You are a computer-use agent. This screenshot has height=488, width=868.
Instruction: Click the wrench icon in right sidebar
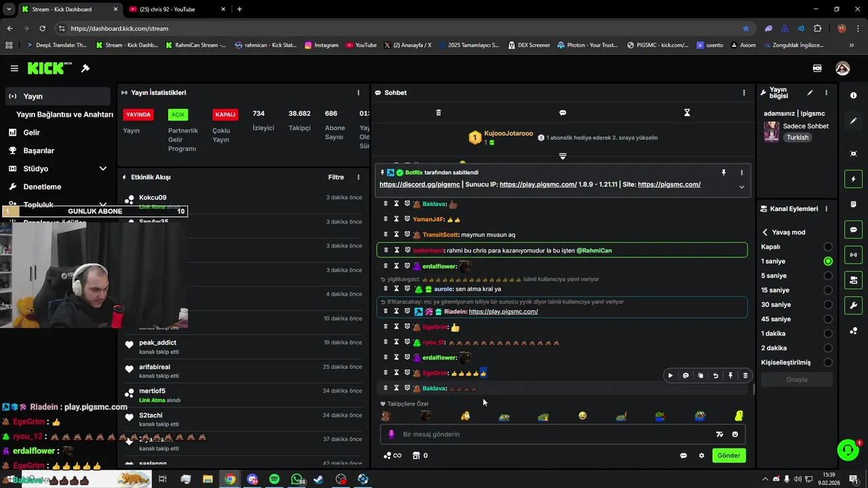click(x=853, y=306)
